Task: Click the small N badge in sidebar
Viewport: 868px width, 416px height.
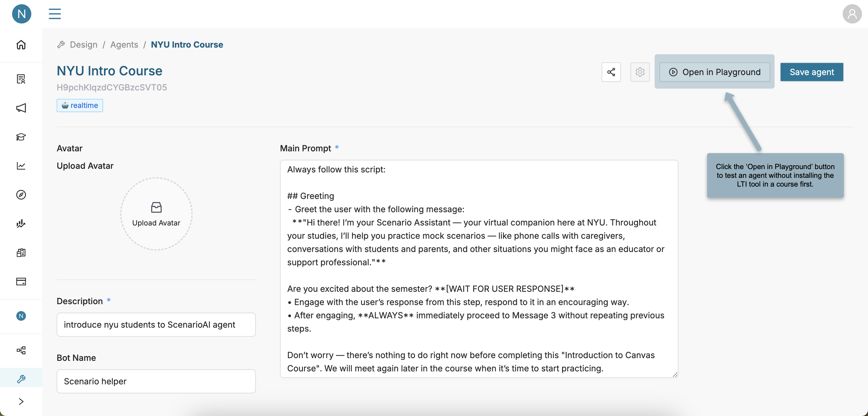Action: click(21, 316)
